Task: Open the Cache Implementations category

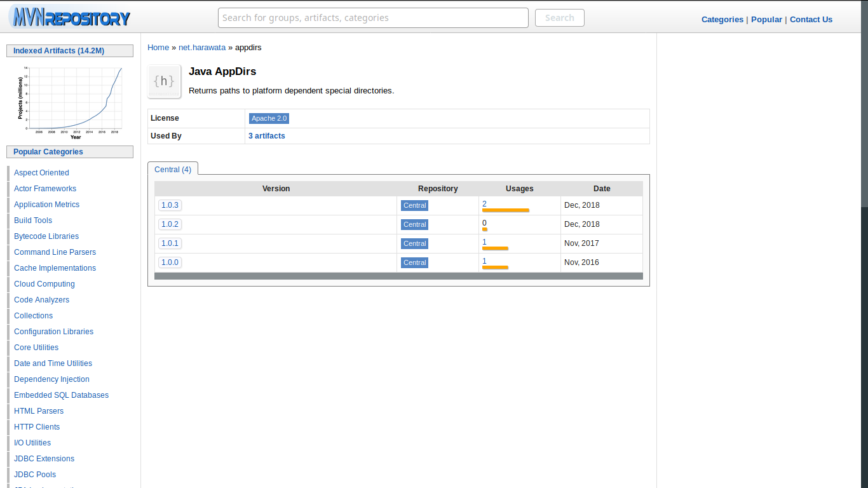Action: tap(55, 268)
